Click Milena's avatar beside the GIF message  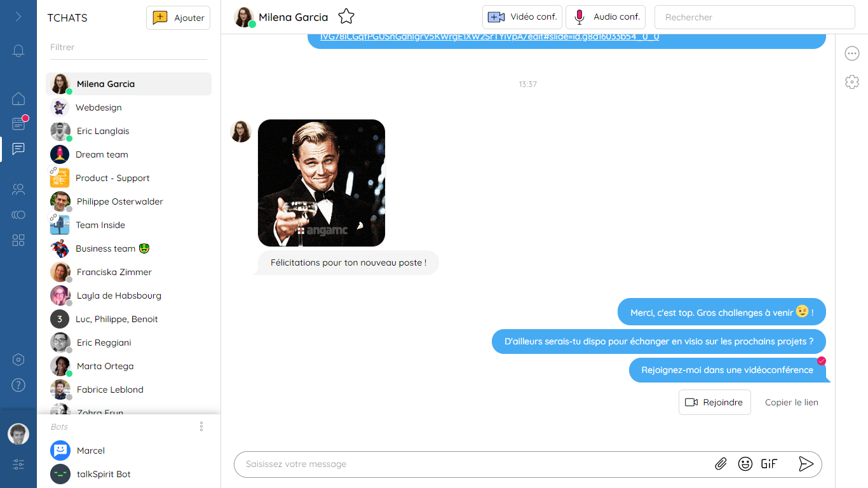tap(241, 132)
